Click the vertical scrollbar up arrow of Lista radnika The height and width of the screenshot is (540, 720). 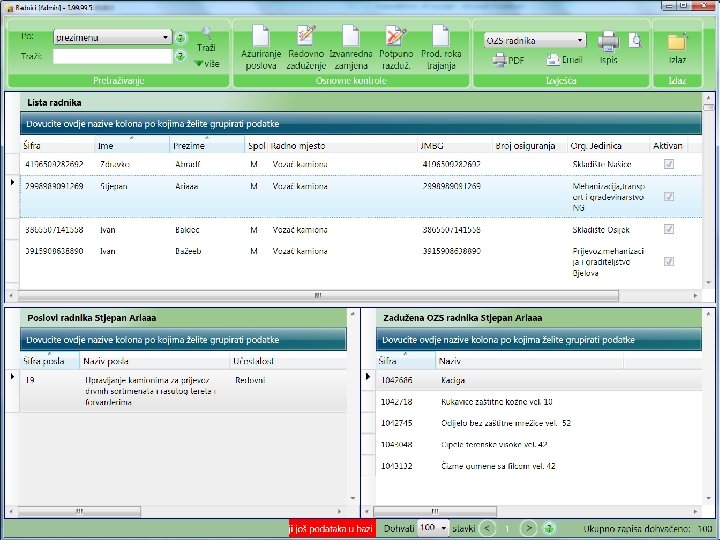(x=708, y=97)
